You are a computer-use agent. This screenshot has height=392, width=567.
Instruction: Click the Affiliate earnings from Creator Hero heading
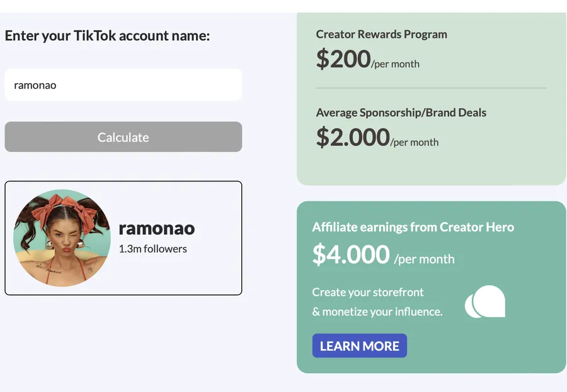[x=413, y=227]
